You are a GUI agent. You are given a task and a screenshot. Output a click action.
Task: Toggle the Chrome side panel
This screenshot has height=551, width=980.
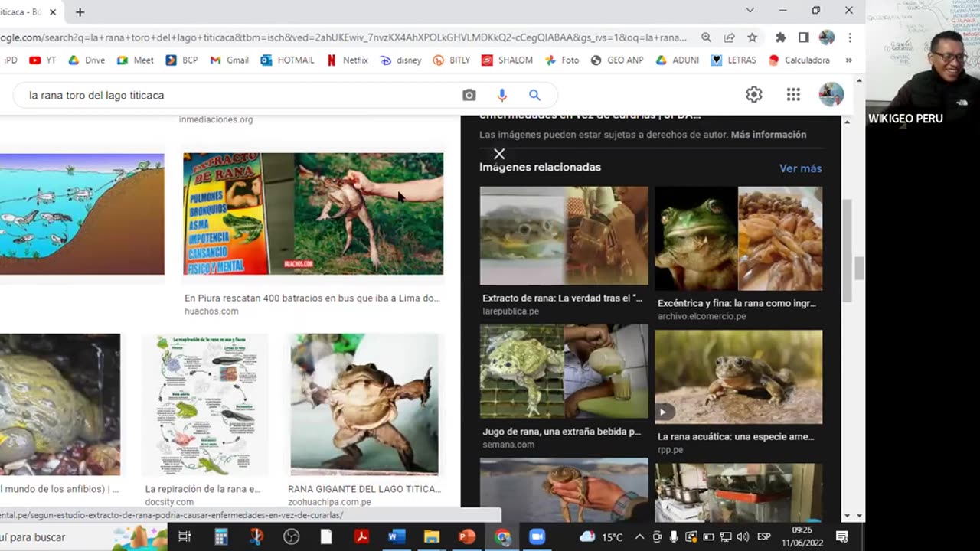point(803,37)
